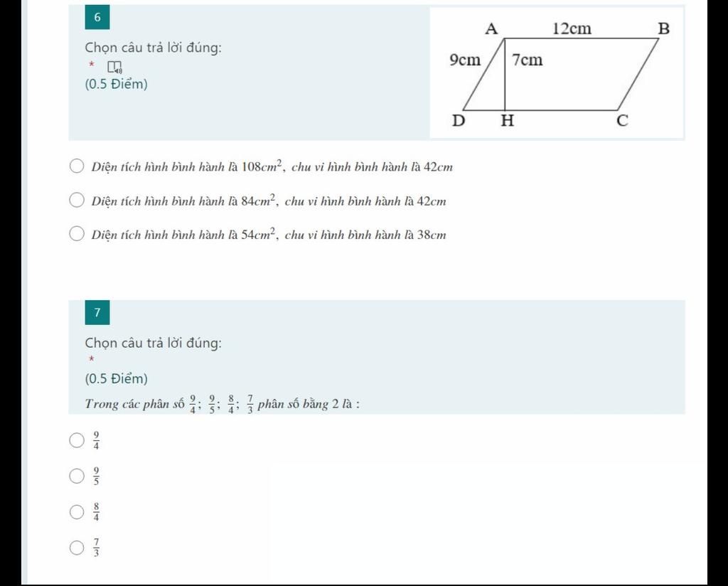Click the question number 7 badge
728x586 pixels.
coord(97,312)
